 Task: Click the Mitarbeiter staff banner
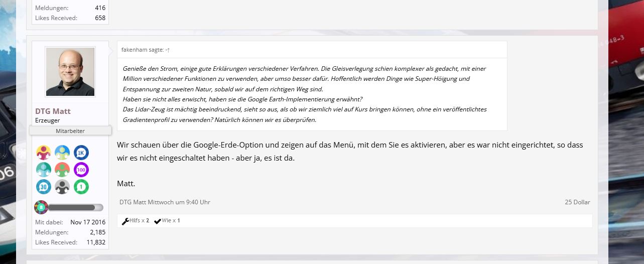[x=70, y=131]
